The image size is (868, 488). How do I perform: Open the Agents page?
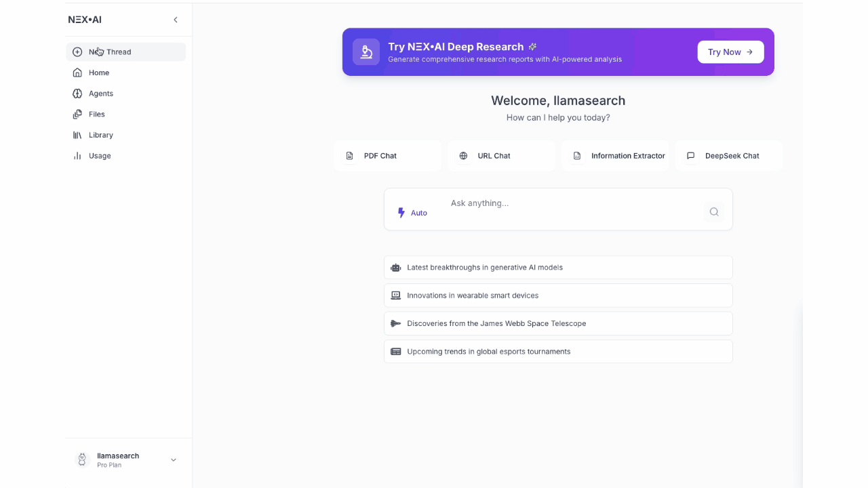point(125,94)
